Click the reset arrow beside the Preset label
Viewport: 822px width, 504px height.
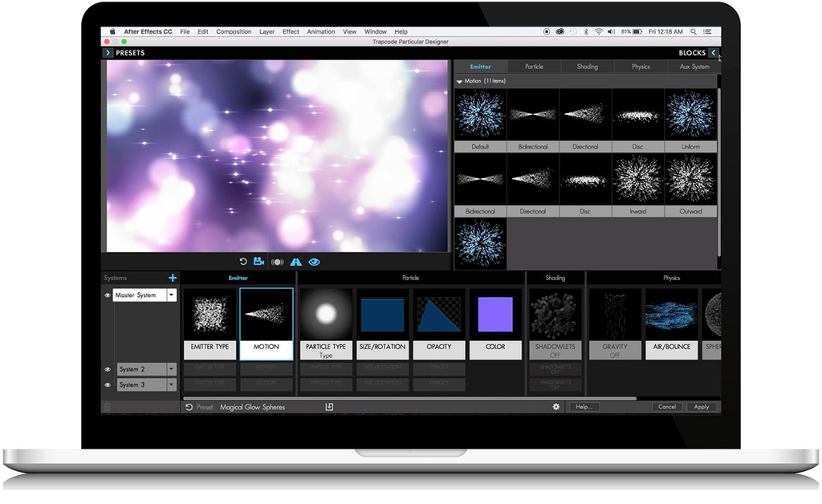point(189,407)
